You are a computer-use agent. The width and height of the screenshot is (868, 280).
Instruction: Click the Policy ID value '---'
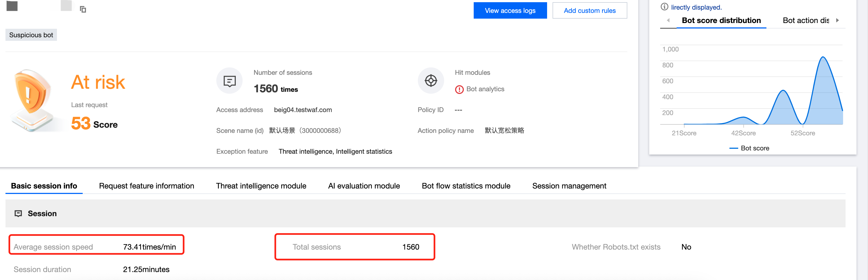click(x=458, y=110)
